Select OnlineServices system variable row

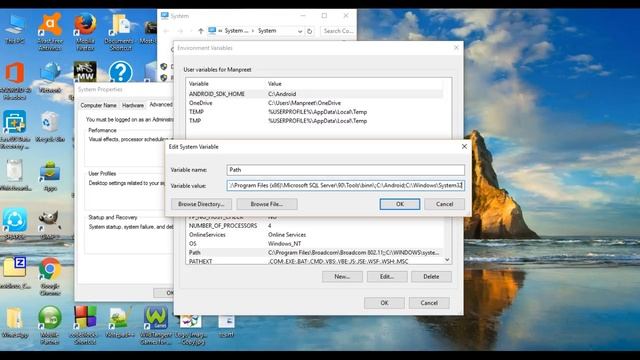(315, 235)
